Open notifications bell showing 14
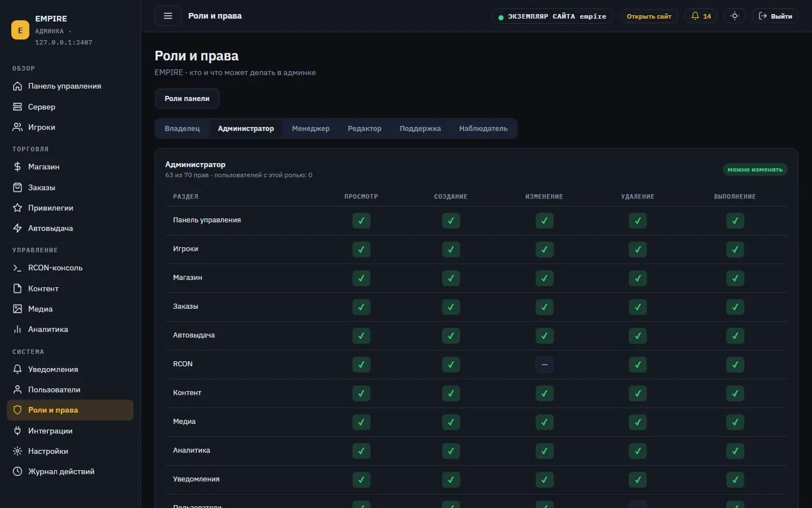Viewport: 812px width, 508px height. coord(701,16)
